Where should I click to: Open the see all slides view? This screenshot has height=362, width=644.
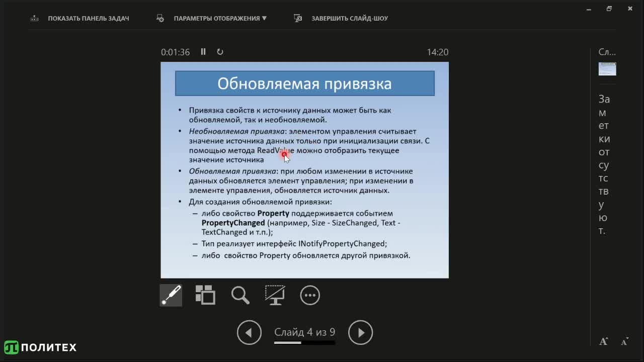point(205,295)
